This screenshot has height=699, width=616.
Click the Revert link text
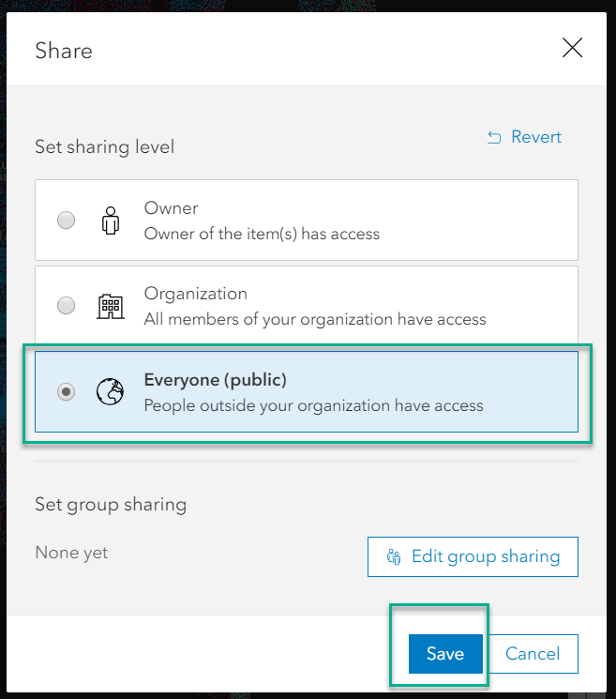pos(536,137)
